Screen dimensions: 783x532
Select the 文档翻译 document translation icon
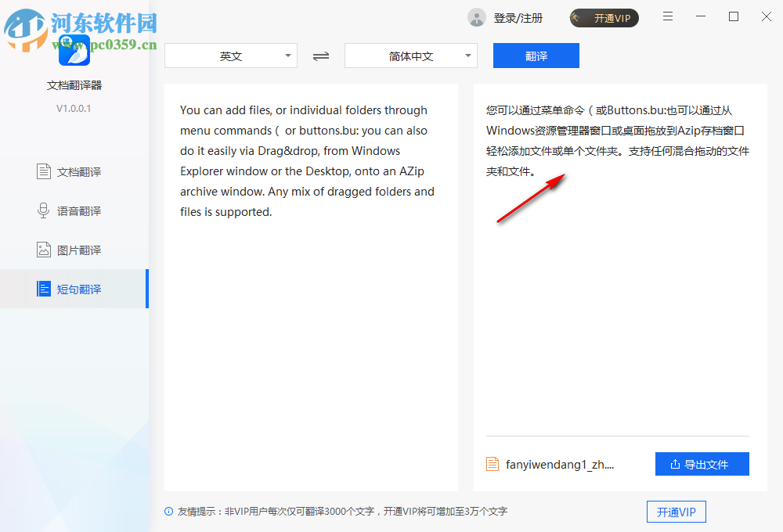pyautogui.click(x=43, y=171)
